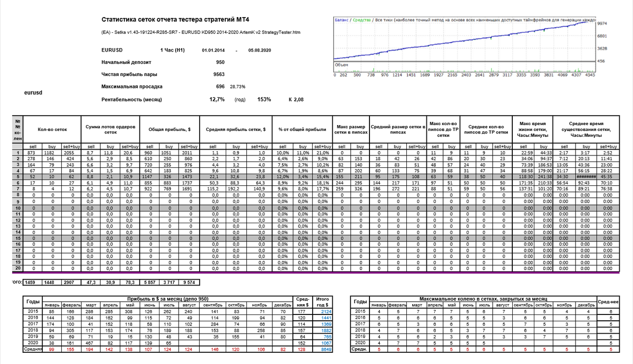Select the "Итого год $" column header

click(x=323, y=302)
